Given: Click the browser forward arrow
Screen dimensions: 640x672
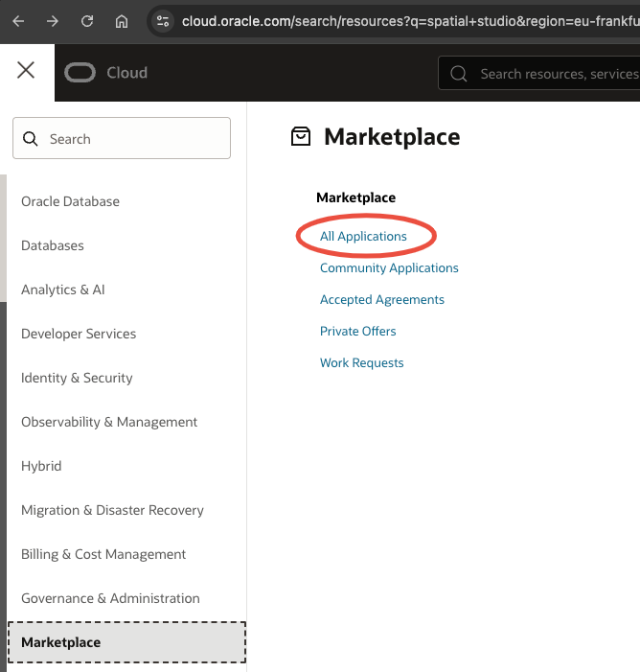Looking at the screenshot, I should click(x=53, y=20).
